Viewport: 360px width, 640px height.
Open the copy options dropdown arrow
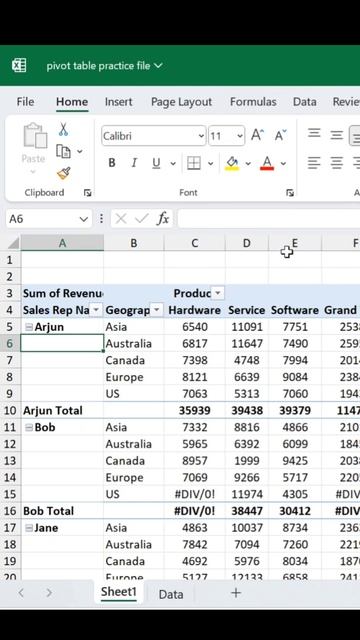80,151
